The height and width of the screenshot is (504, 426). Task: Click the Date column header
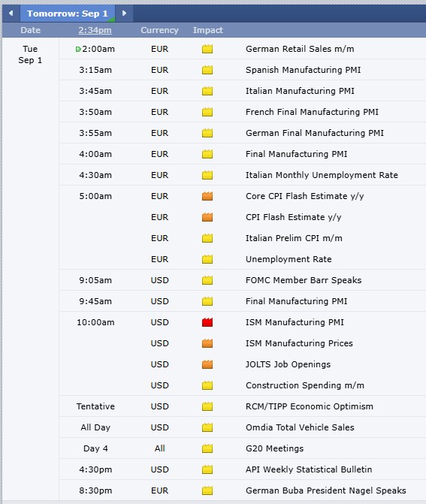[31, 30]
